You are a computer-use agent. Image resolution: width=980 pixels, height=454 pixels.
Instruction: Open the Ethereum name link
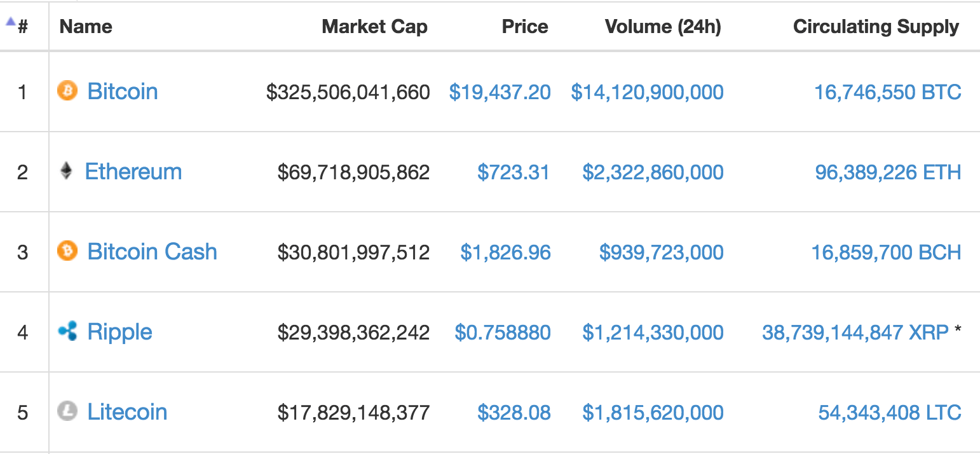point(133,171)
